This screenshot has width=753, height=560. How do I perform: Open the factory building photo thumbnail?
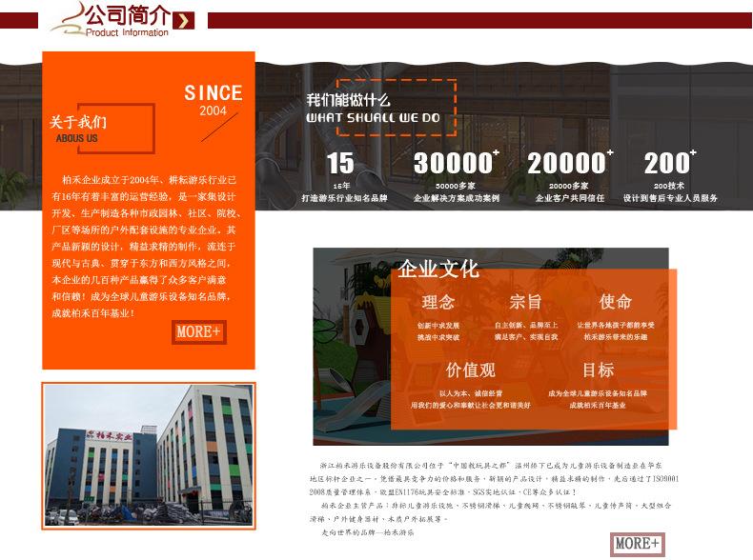[149, 456]
